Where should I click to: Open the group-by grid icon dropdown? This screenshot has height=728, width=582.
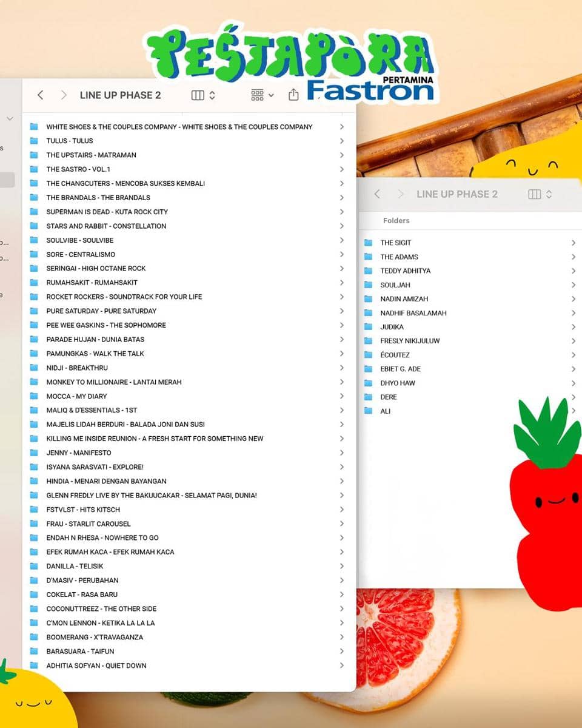pyautogui.click(x=262, y=95)
